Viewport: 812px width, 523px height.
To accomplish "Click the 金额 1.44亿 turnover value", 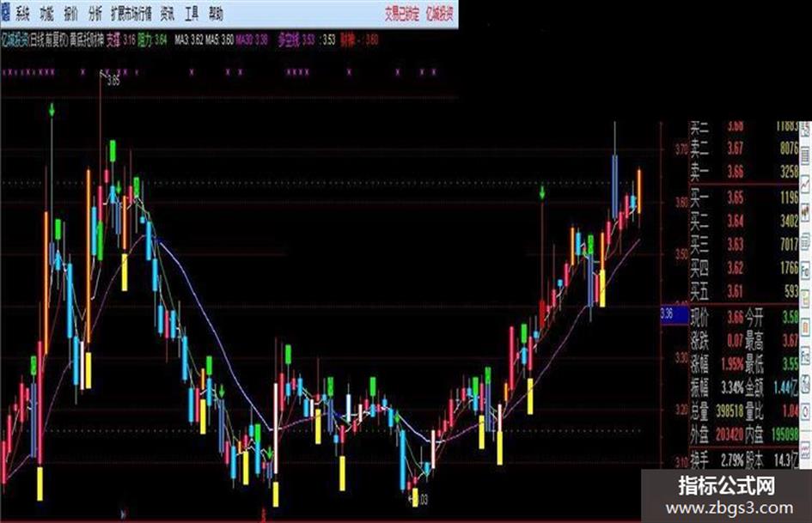I will point(772,387).
